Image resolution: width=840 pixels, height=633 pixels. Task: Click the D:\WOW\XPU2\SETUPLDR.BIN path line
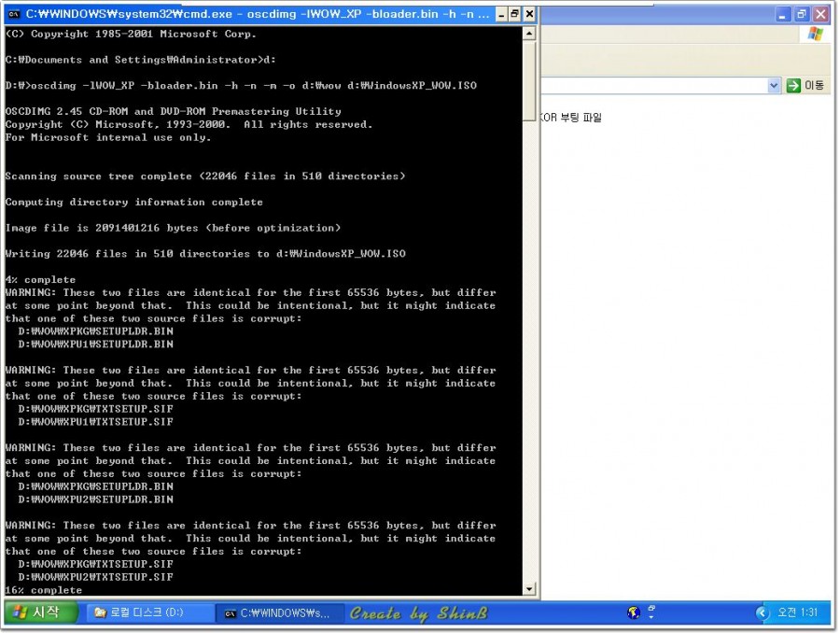point(96,499)
